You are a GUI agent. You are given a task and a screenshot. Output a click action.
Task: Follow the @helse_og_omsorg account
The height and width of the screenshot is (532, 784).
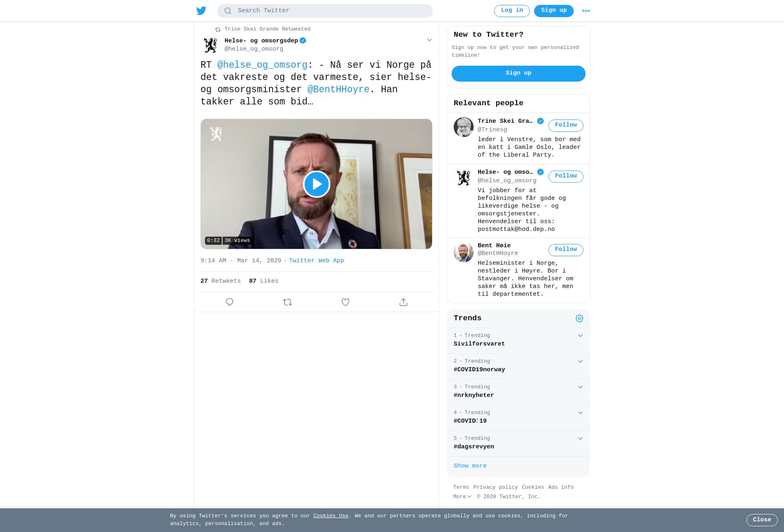pos(566,176)
